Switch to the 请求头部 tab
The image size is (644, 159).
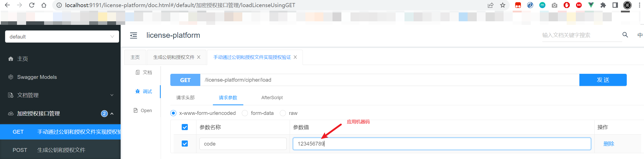pos(186,98)
